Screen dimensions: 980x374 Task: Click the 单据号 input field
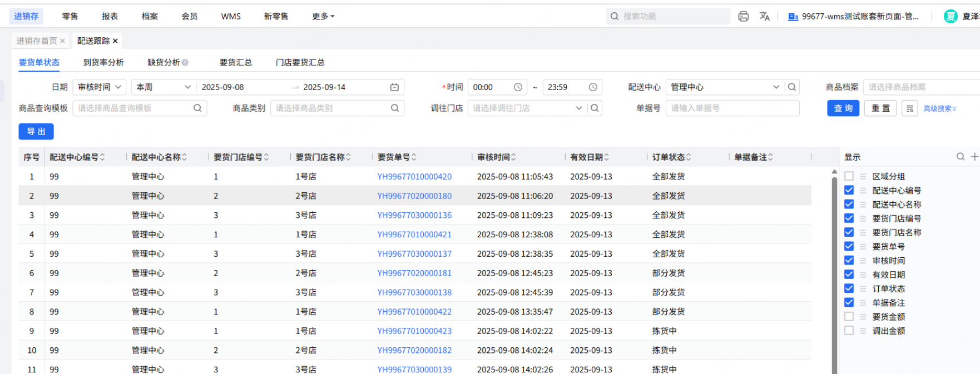732,108
